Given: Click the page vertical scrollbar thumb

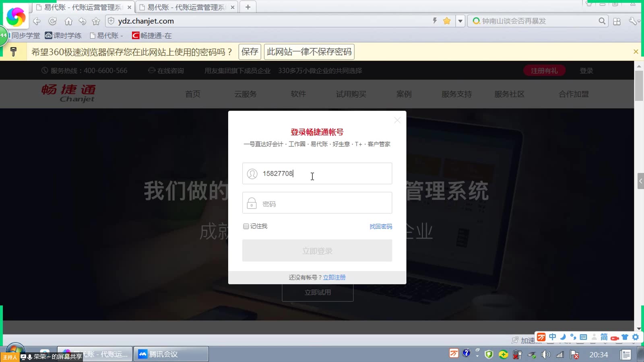Looking at the screenshot, I should pos(639,86).
